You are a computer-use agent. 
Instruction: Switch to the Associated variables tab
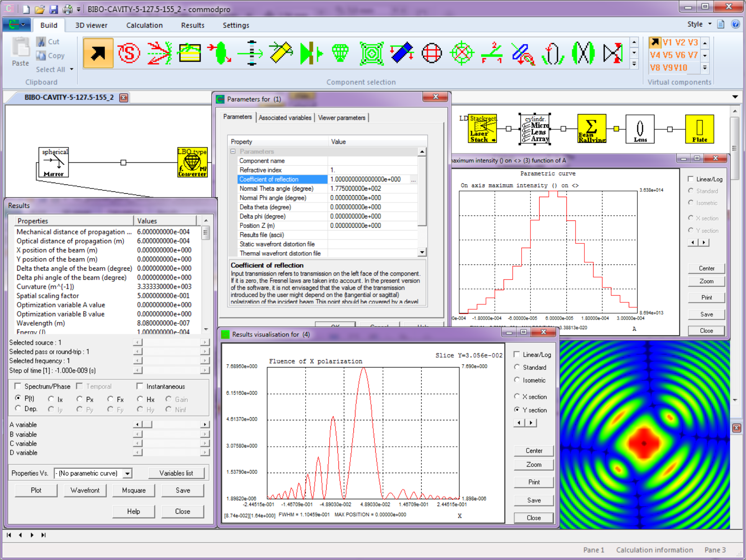click(x=285, y=118)
